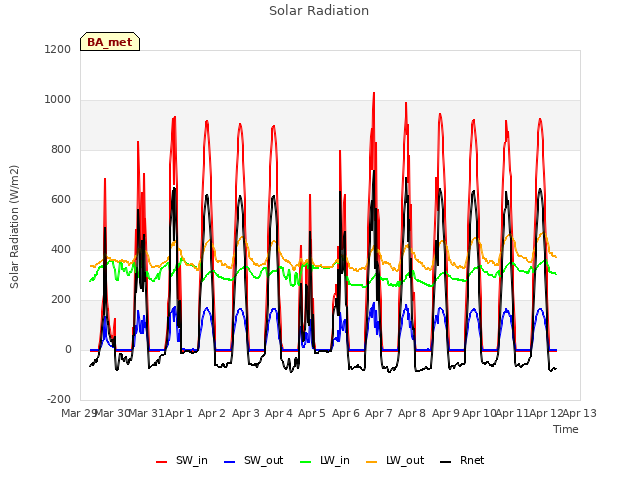Click the Apr 4 x-axis date label
Image resolution: width=640 pixels, height=480 pixels.
coord(279,413)
